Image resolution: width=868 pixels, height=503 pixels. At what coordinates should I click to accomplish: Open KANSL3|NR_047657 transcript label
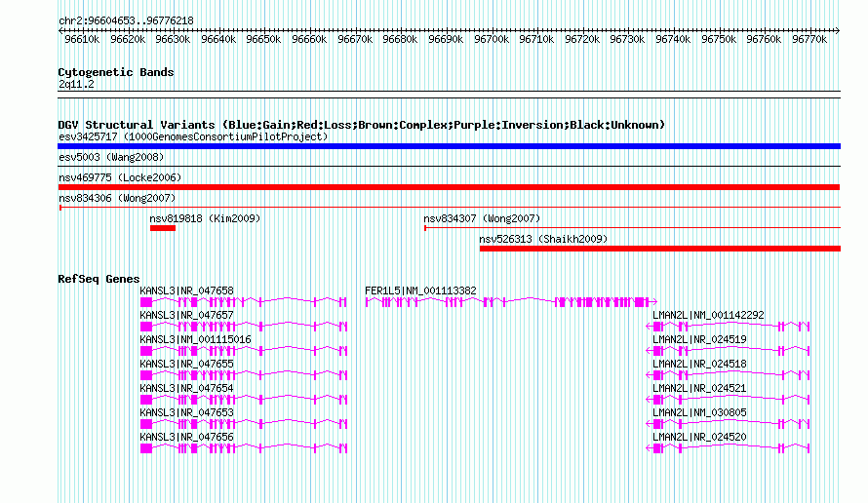[x=186, y=315]
